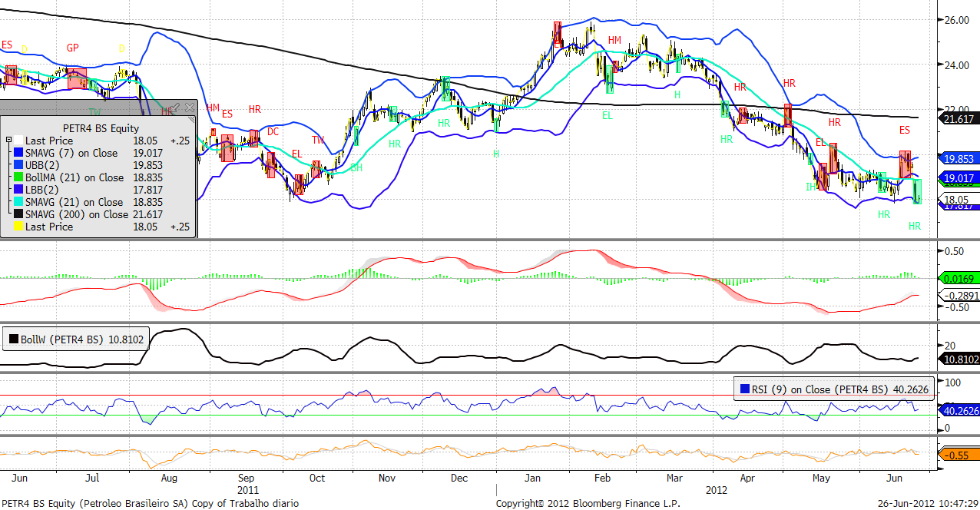Click the RSI (9) on Close legend box
Viewport: 980px width, 510px height.
click(833, 389)
